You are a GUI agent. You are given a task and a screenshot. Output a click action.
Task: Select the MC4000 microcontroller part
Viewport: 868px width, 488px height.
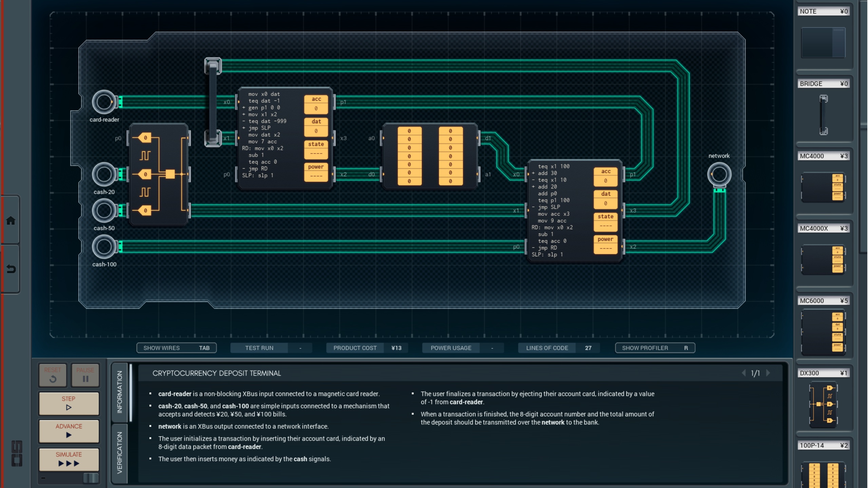823,187
